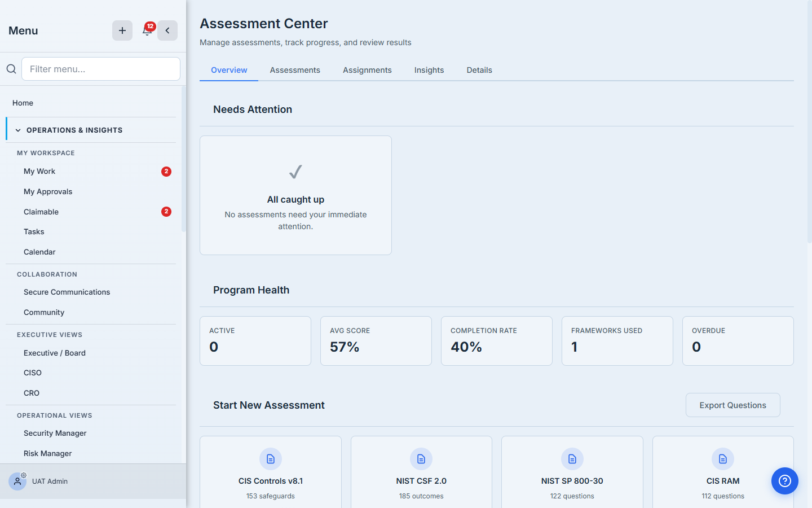812x508 pixels.
Task: Click the plus add button in Menu header
Action: point(122,30)
